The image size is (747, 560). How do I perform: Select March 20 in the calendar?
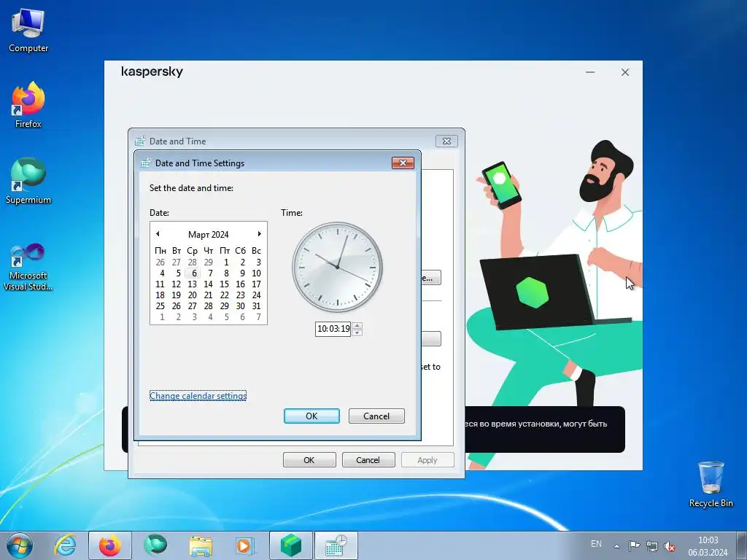click(x=193, y=295)
